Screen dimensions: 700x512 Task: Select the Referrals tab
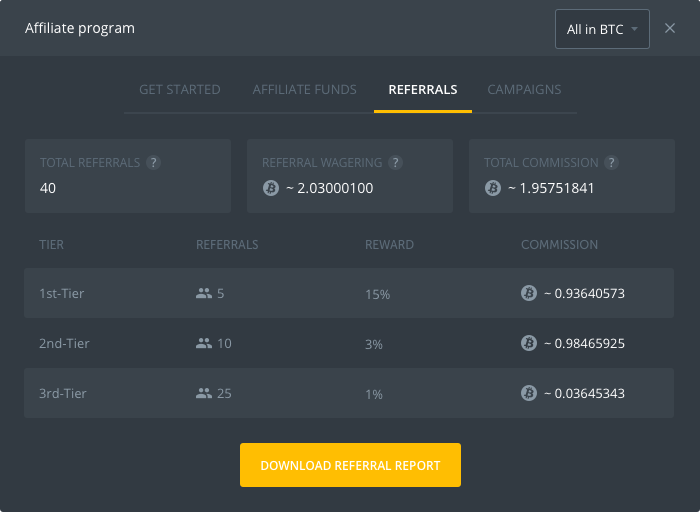point(423,90)
